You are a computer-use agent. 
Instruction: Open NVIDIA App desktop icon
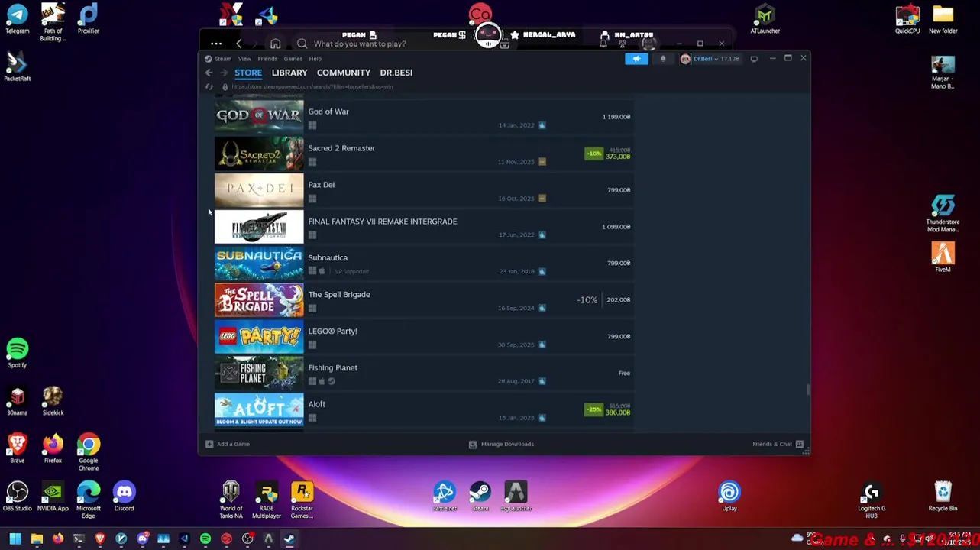click(x=53, y=497)
